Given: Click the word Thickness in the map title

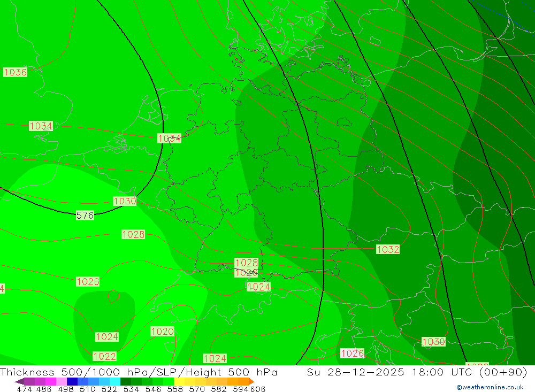Looking at the screenshot, I should [x=27, y=372].
